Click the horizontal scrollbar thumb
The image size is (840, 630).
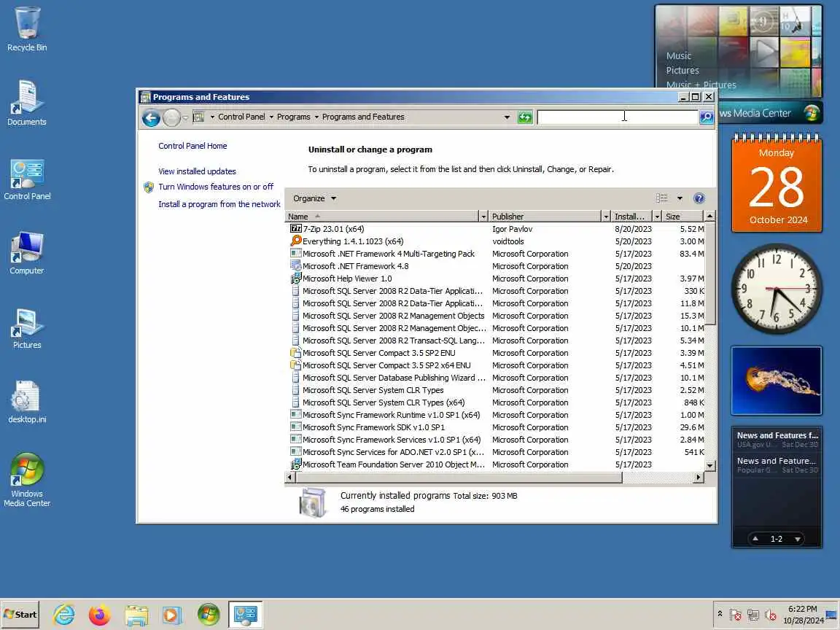pos(459,477)
